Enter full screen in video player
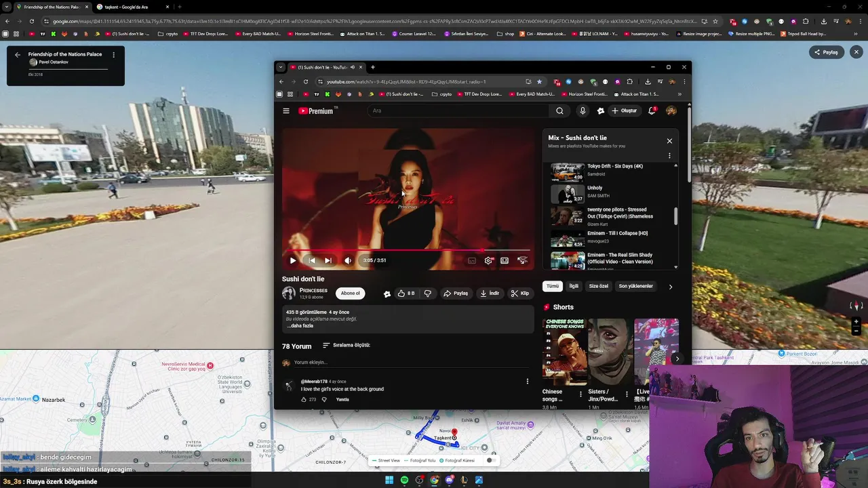Image resolution: width=868 pixels, height=488 pixels. pyautogui.click(x=522, y=260)
